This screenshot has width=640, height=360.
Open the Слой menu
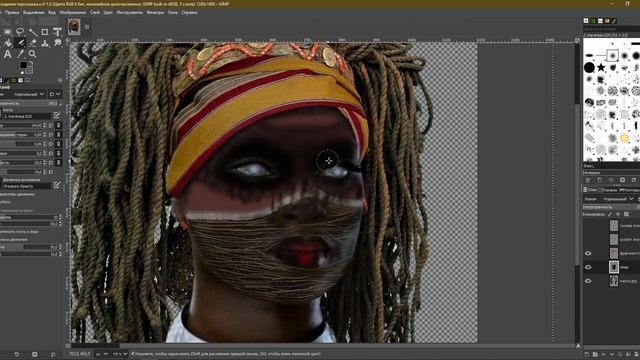point(95,13)
